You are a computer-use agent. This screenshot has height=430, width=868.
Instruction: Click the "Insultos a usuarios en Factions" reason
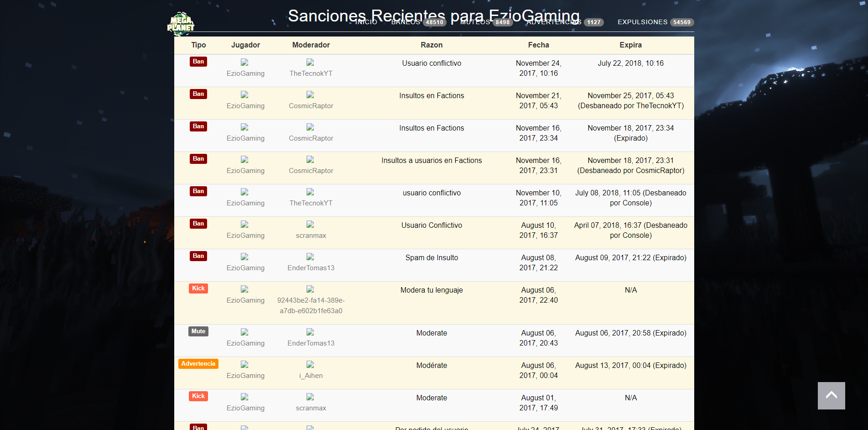tap(431, 161)
